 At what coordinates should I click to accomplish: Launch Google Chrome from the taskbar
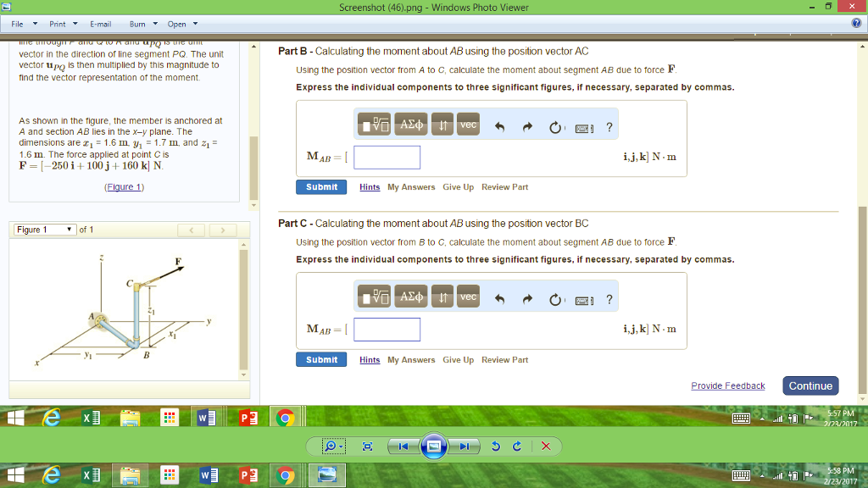(x=283, y=417)
